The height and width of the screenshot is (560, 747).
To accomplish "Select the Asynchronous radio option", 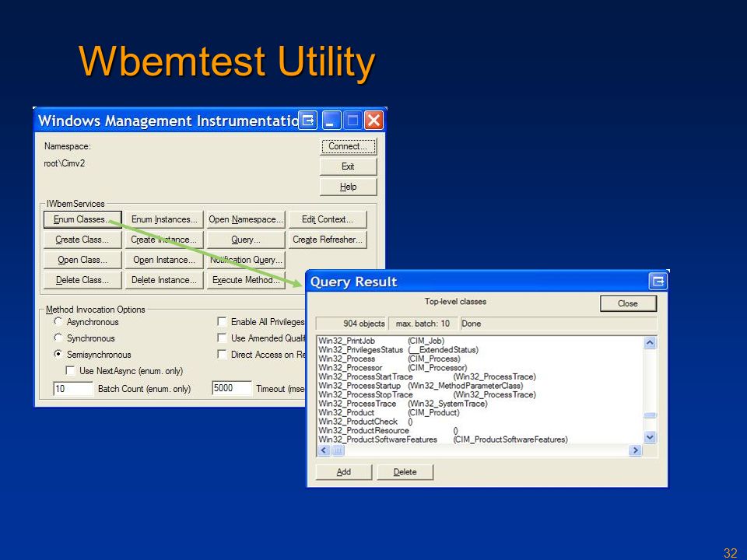I will (x=58, y=321).
